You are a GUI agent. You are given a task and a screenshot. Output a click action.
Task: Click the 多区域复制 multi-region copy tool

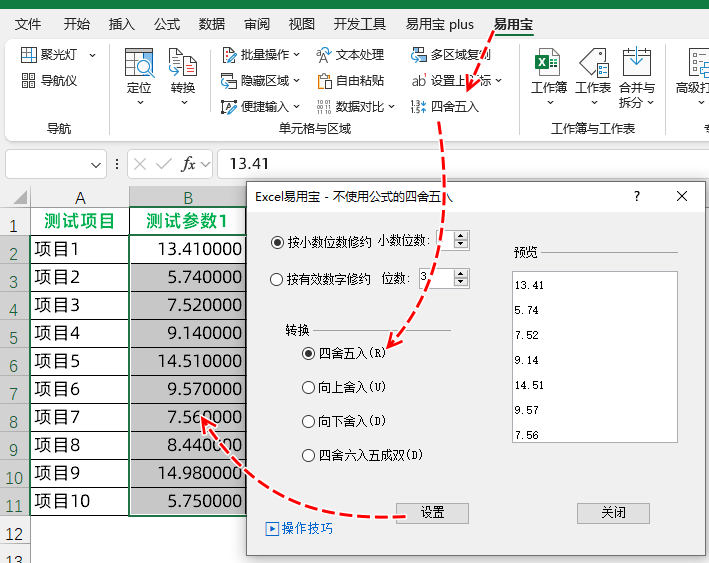coord(450,55)
